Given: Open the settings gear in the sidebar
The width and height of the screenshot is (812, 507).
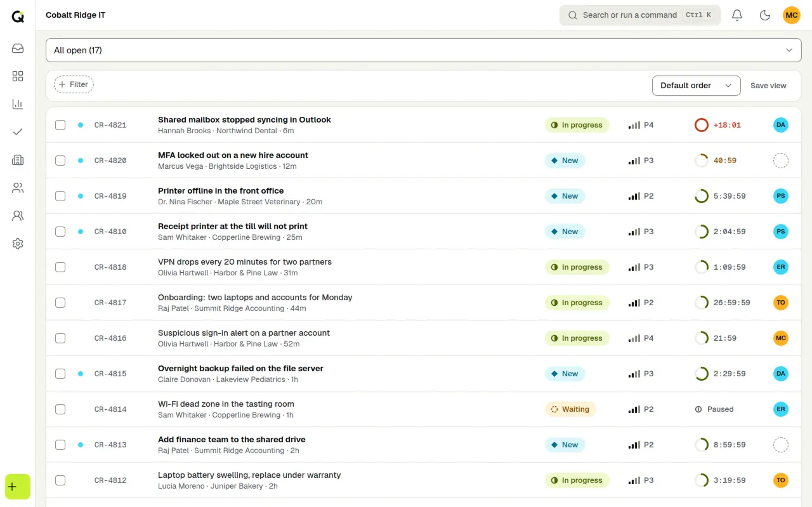Looking at the screenshot, I should [18, 244].
